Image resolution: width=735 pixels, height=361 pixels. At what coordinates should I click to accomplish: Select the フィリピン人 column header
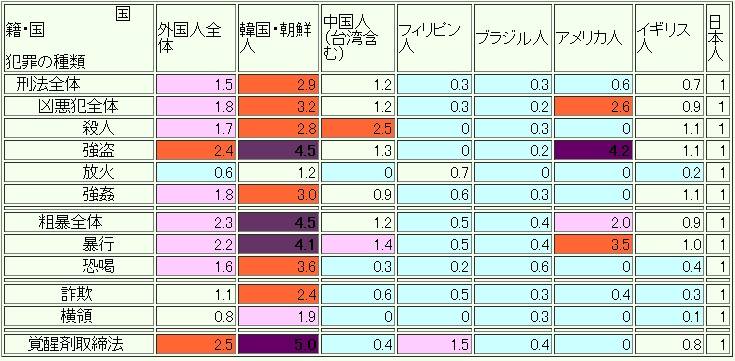coord(434,38)
